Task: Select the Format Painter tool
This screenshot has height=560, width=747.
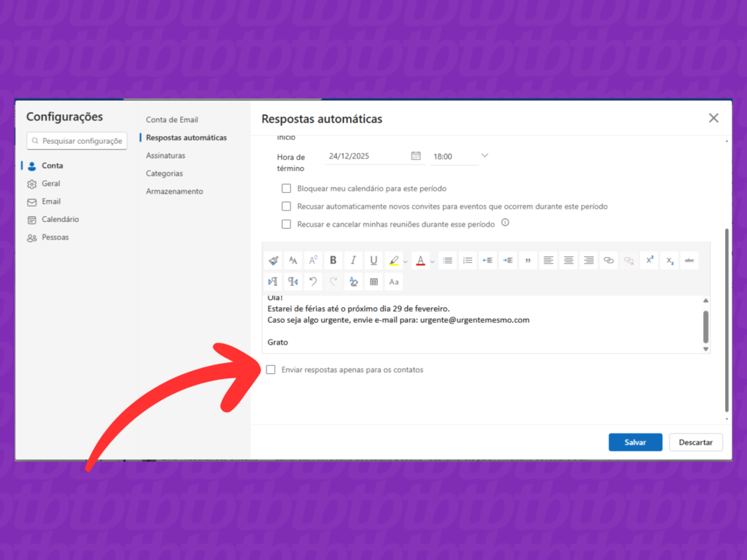Action: 273,260
